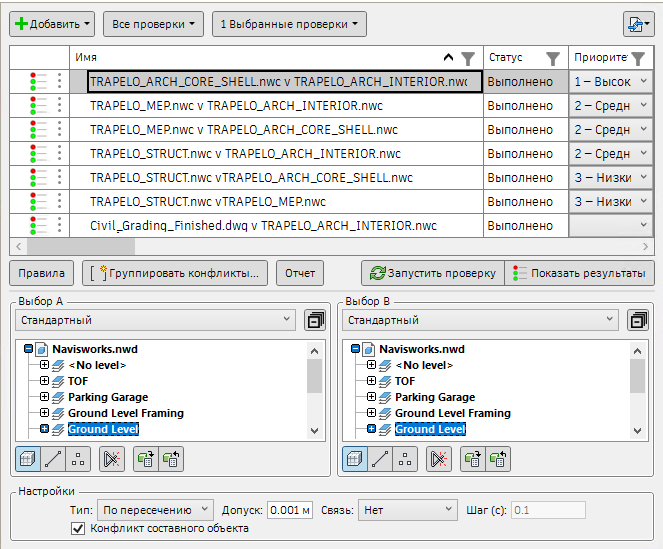This screenshot has width=663, height=549.
Task: Click status icon of TRAPELO_ARCH_CORE_SHELL v INTERIOR row
Action: (x=38, y=81)
